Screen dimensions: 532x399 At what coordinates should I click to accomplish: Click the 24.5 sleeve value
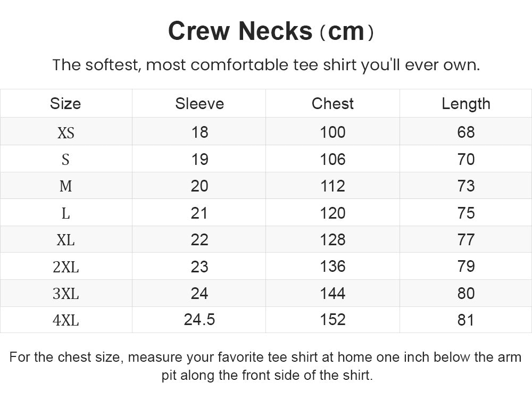pos(199,320)
